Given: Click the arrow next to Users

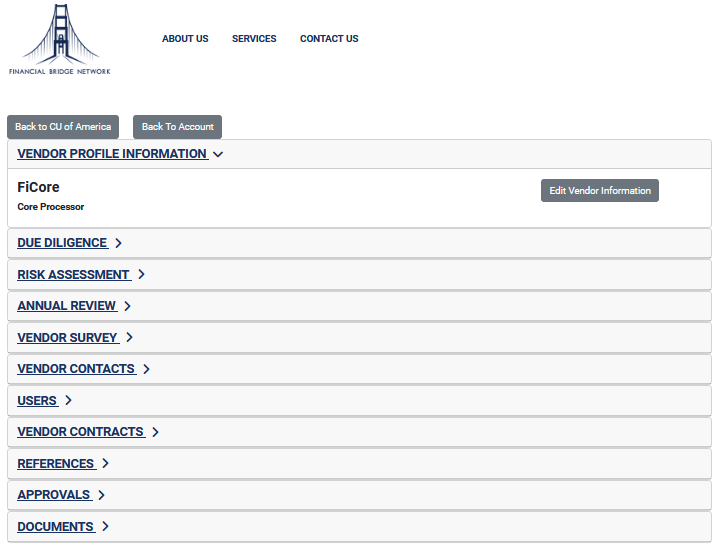Looking at the screenshot, I should (x=69, y=400).
